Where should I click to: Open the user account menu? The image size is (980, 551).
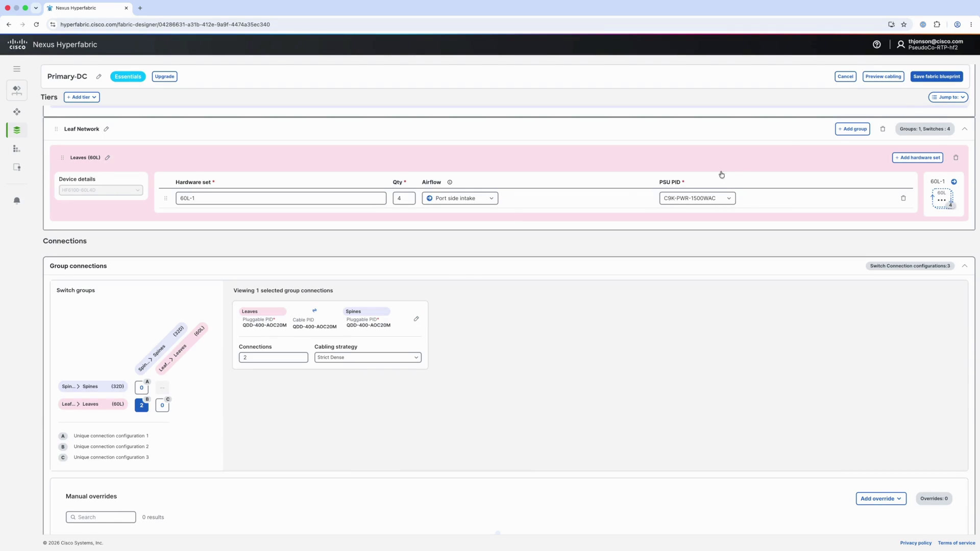[930, 44]
